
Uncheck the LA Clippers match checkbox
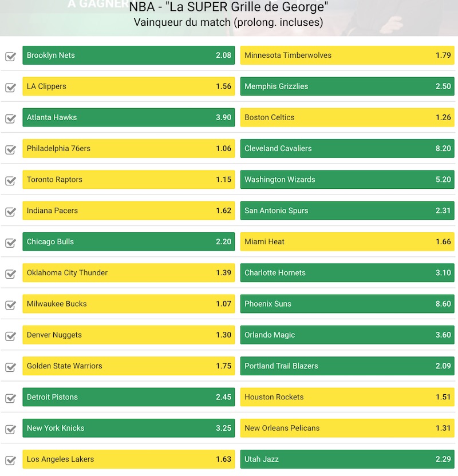point(10,88)
